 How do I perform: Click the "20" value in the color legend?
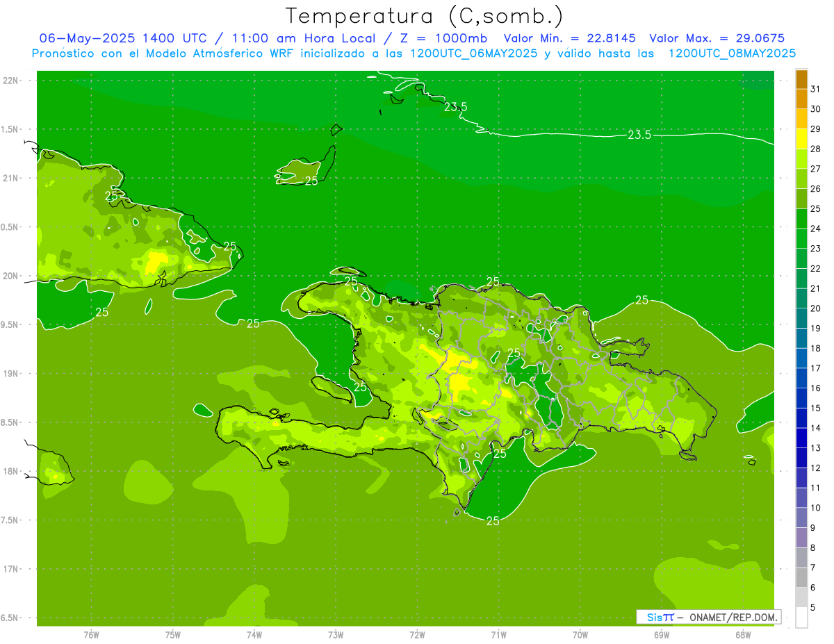pyautogui.click(x=816, y=308)
